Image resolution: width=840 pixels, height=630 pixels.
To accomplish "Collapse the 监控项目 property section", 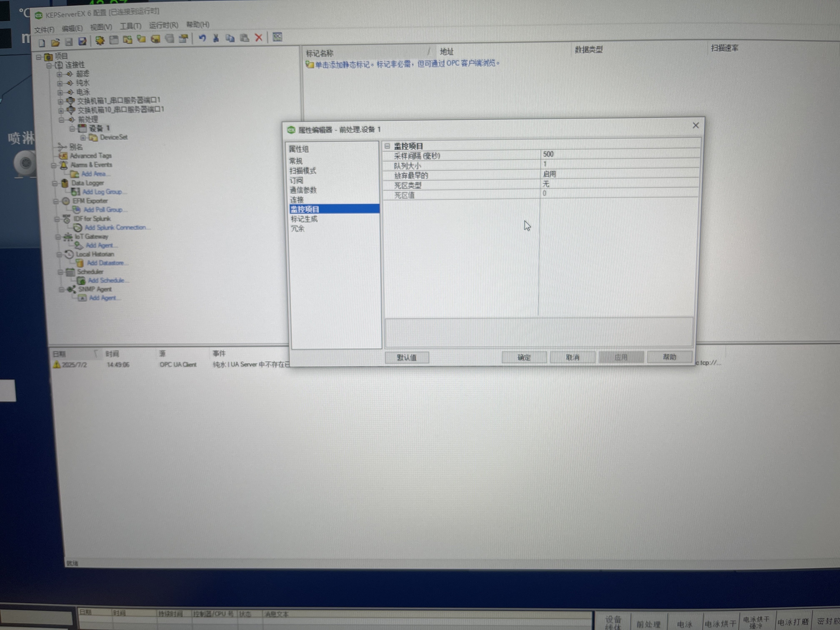I will point(387,146).
